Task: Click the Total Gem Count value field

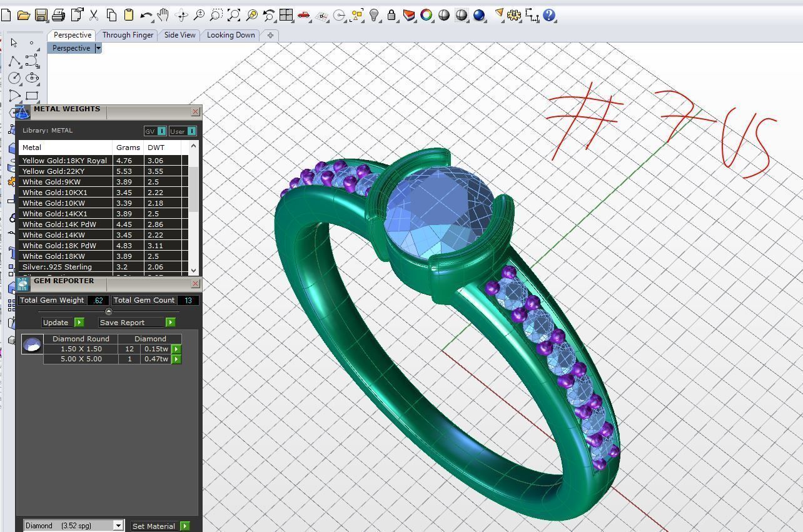Action: (188, 300)
